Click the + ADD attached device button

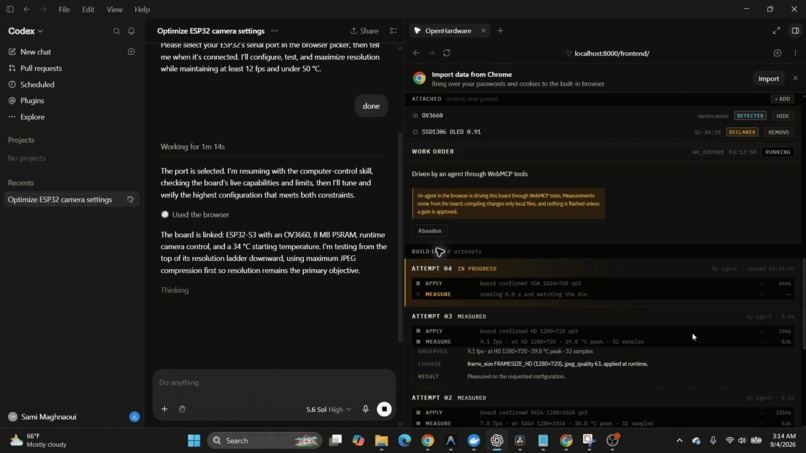click(x=782, y=99)
